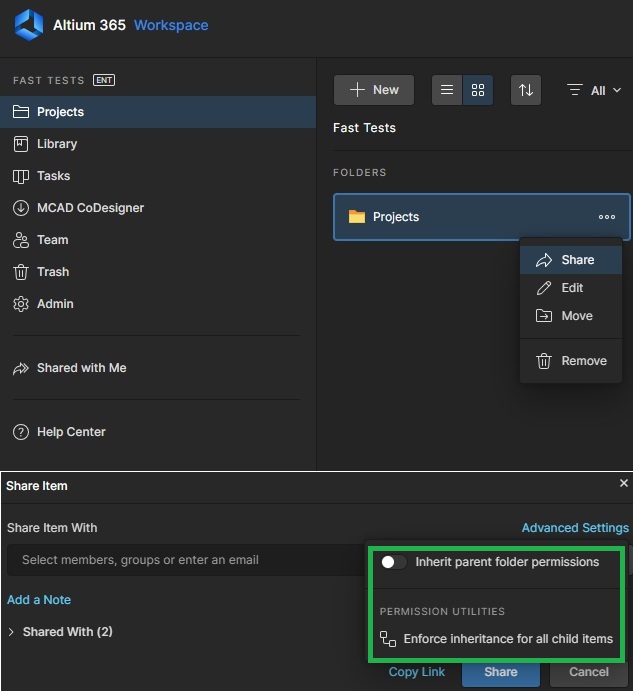Choose Share from context menu

tap(571, 260)
